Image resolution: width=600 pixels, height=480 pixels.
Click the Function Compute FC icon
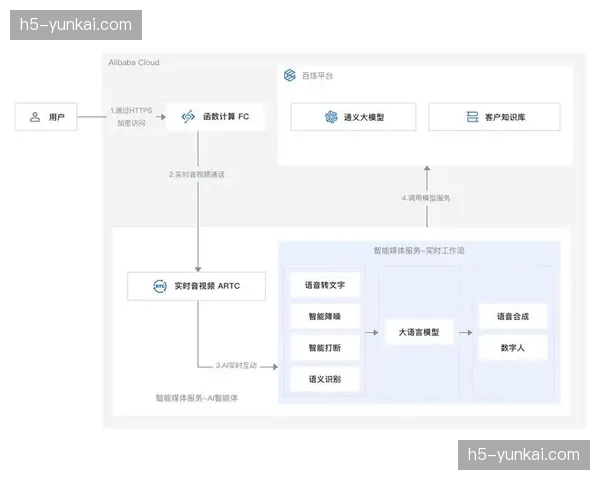[188, 116]
